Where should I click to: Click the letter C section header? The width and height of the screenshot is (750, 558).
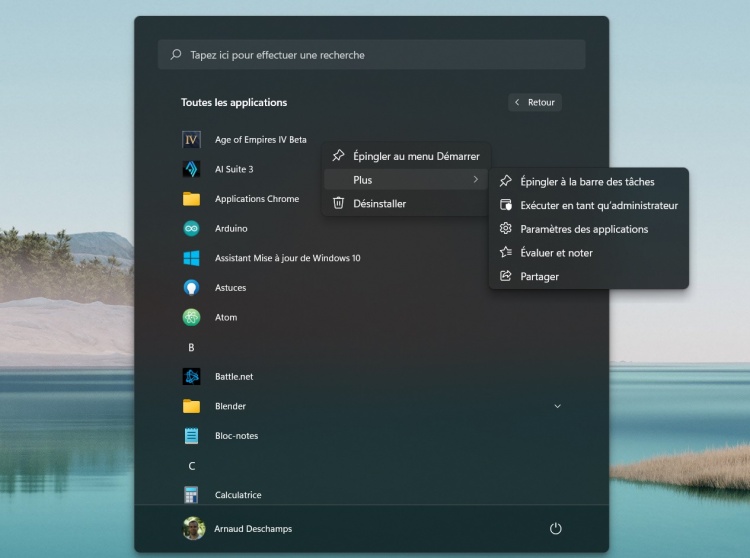pyautogui.click(x=192, y=466)
